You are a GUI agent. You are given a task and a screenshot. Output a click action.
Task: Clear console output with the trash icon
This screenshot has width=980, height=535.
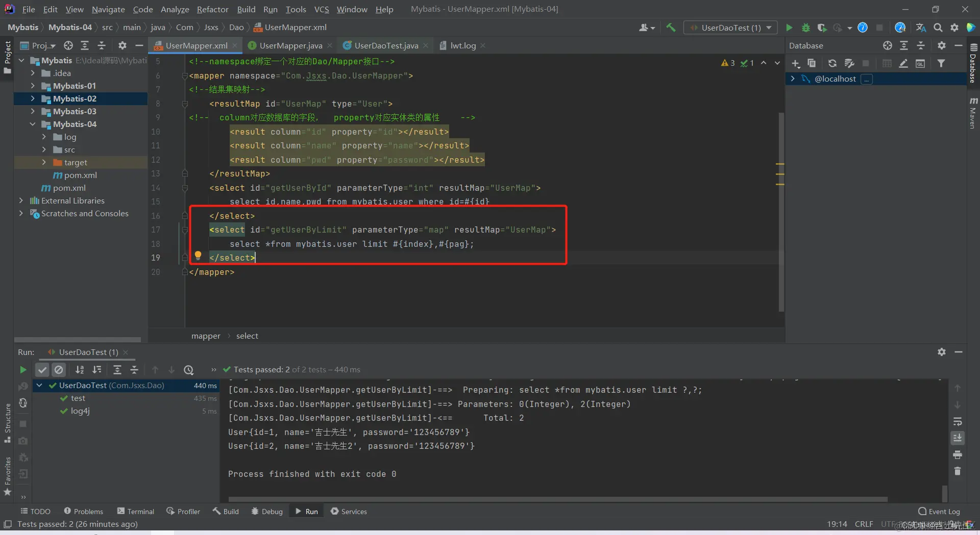coord(958,471)
